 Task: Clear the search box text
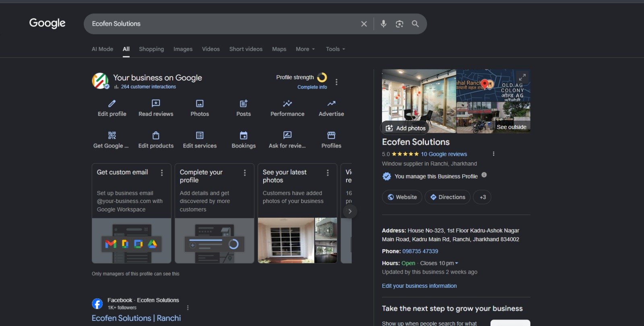pyautogui.click(x=364, y=24)
